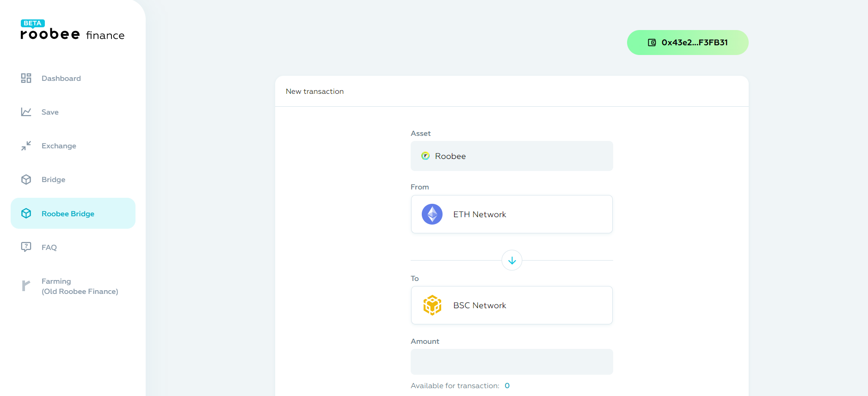Click the Asset label
The width and height of the screenshot is (868, 396).
click(x=420, y=133)
